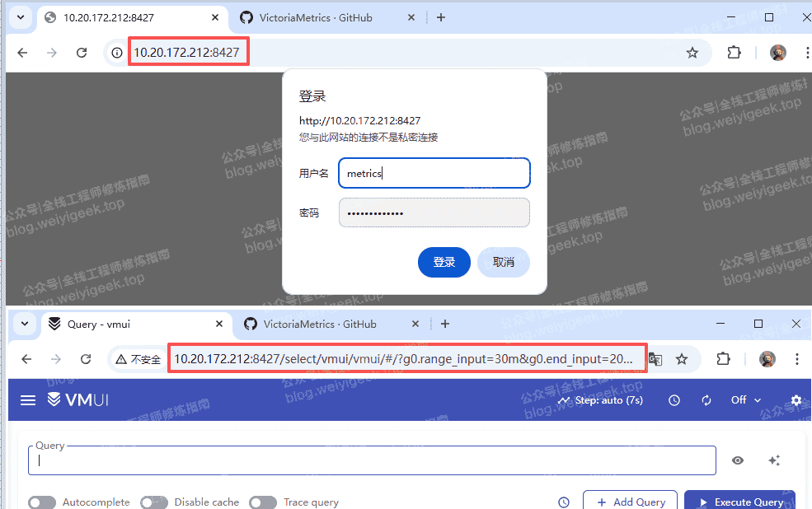Click the 不安全 warning icon in the address bar
Screen dimensions: 812x509
click(120, 359)
